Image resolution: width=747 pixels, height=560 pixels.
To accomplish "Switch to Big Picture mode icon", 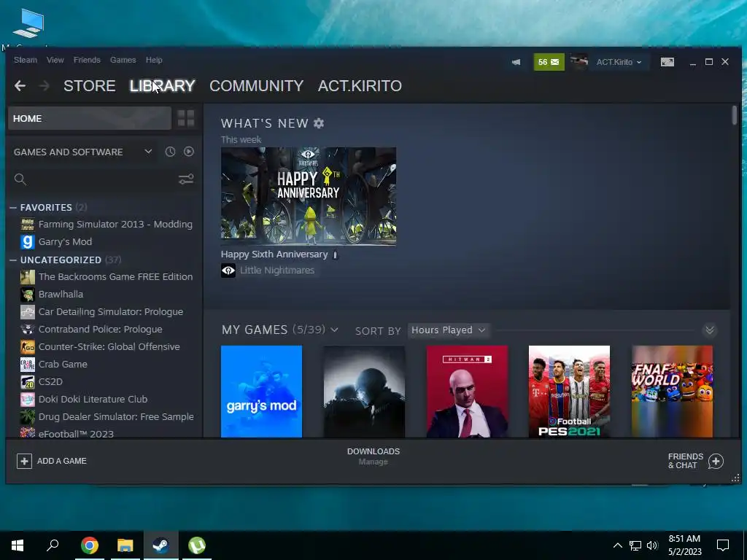I will tap(667, 63).
